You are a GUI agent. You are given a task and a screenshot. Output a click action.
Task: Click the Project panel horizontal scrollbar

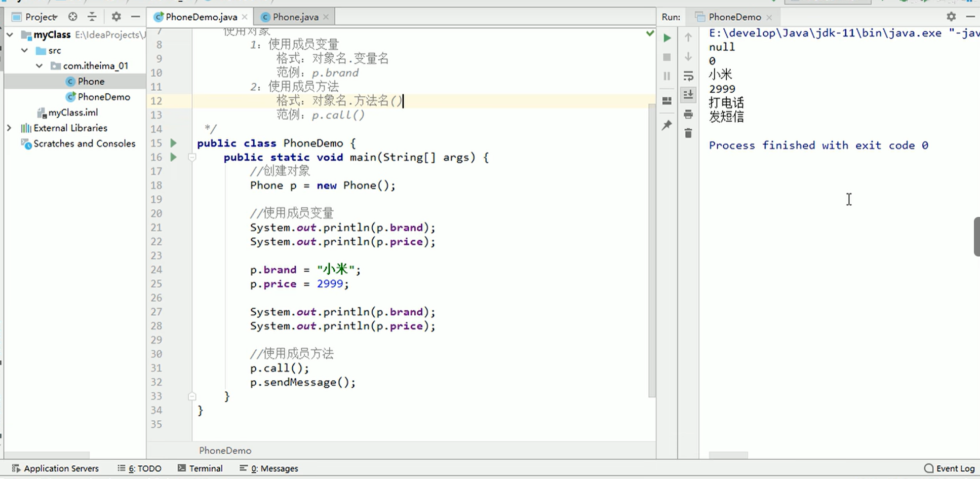click(48, 455)
